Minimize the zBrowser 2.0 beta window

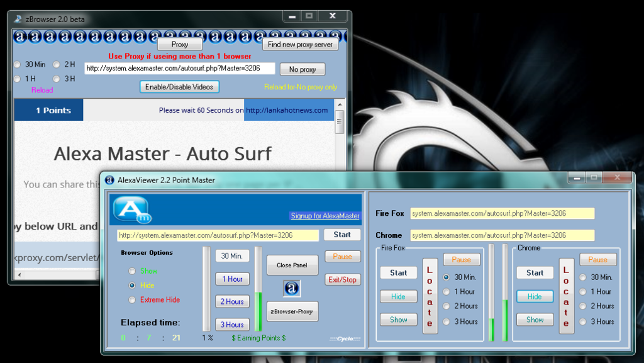(x=292, y=16)
